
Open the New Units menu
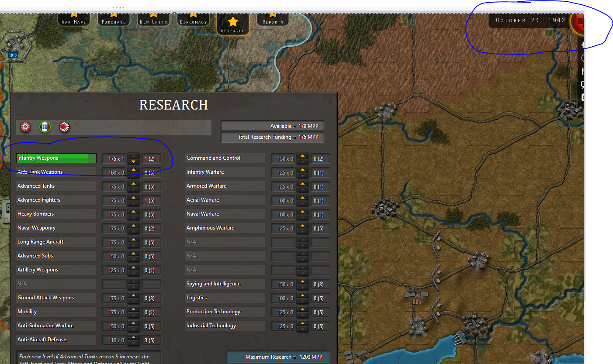point(153,20)
